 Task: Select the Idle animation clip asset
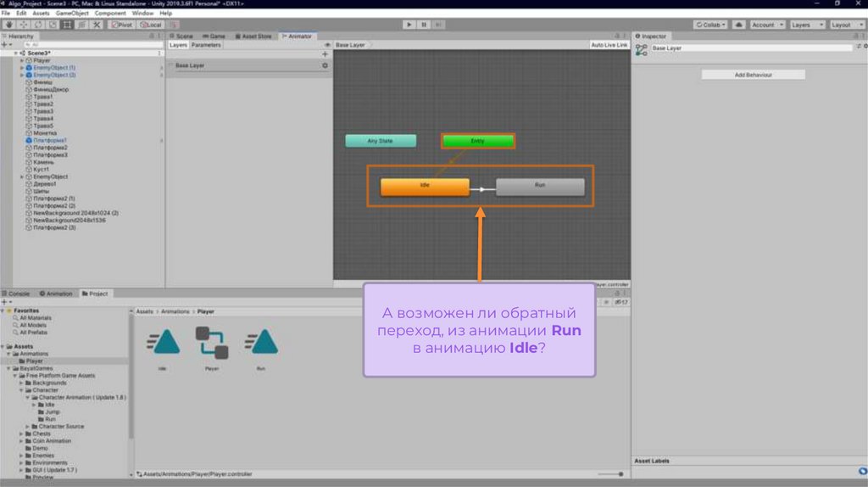click(162, 343)
